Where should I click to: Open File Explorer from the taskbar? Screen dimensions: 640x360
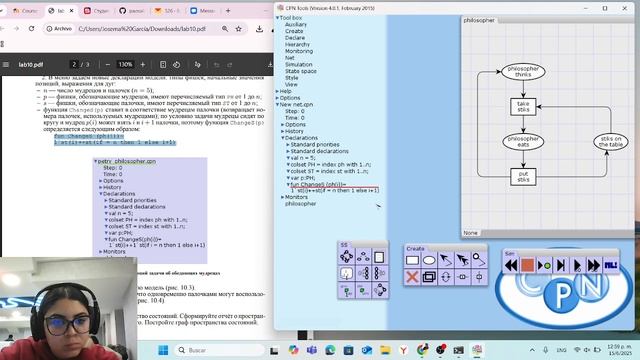click(x=385, y=350)
